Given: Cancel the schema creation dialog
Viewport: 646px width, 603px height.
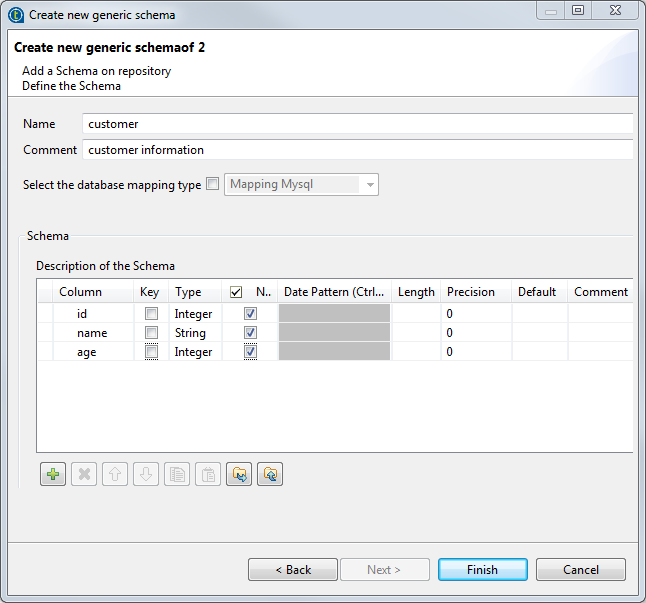Looking at the screenshot, I should (580, 570).
